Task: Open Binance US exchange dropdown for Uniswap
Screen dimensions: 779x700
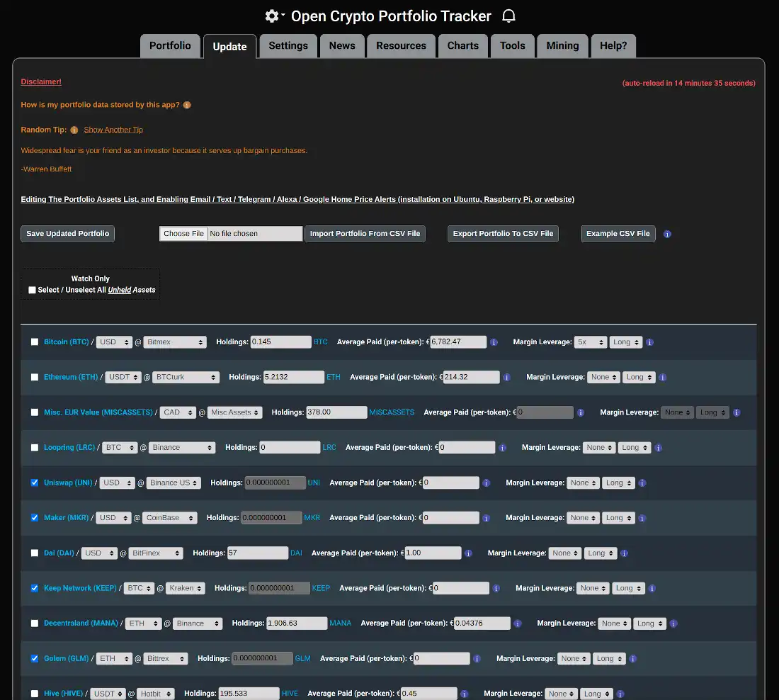Action: tap(174, 482)
